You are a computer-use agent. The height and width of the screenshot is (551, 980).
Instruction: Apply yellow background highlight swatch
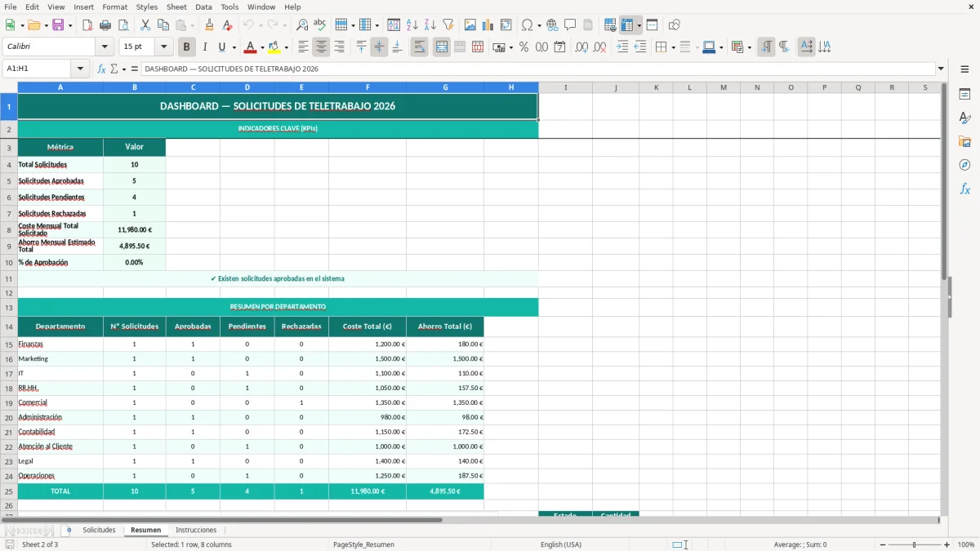tap(274, 47)
